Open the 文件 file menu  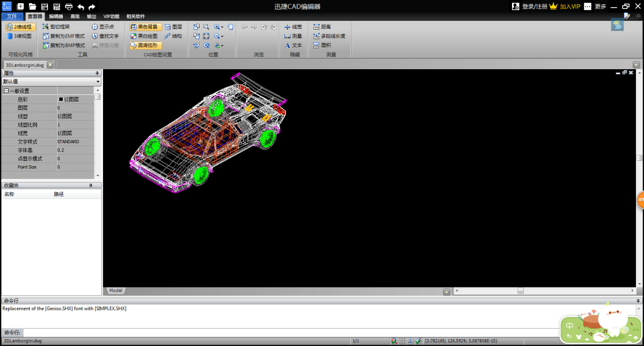coord(12,17)
